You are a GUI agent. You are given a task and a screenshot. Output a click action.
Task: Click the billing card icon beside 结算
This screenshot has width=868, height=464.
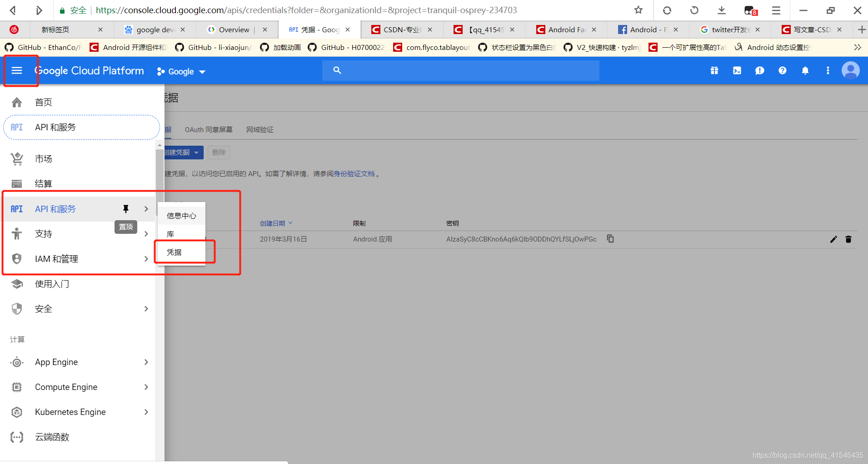pos(17,183)
